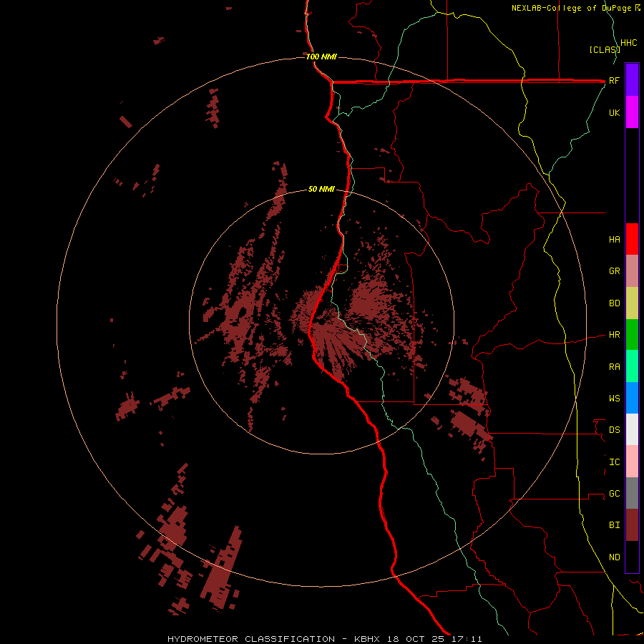Click the '100 NMI' range ring label
This screenshot has height=644, width=644.
321,57
